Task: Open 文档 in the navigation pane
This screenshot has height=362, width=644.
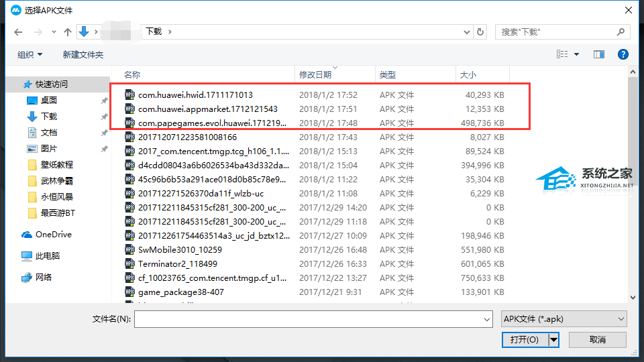Action: click(49, 133)
